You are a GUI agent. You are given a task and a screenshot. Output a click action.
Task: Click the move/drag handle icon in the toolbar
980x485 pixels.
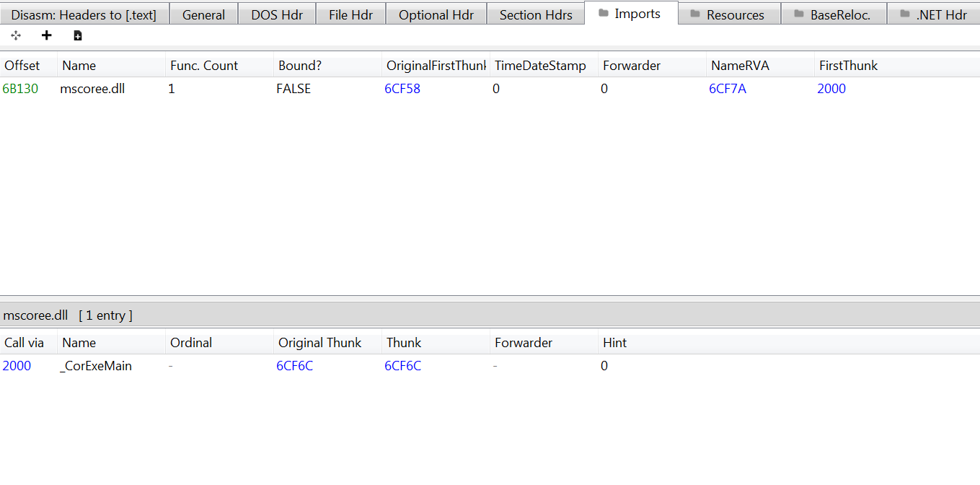tap(16, 35)
